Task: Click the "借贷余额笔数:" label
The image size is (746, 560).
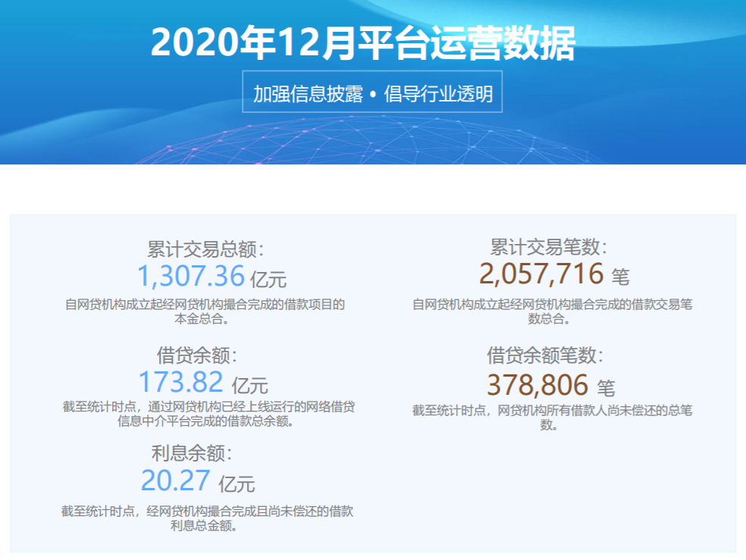Action: (545, 355)
